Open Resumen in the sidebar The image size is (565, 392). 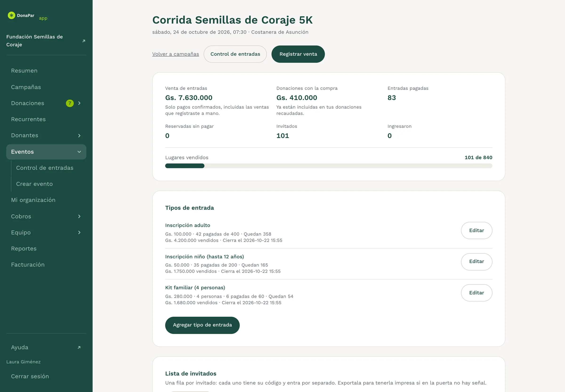tap(46, 71)
